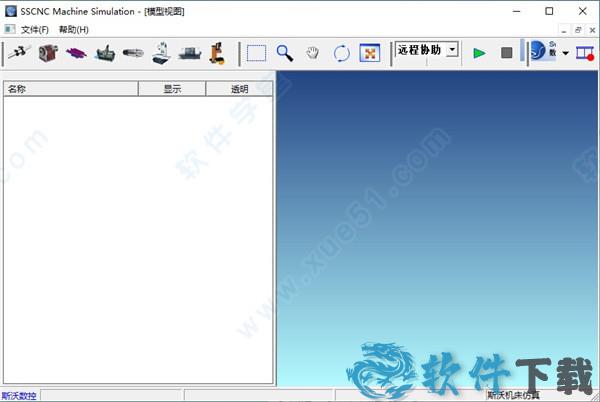Click the purple workpiece icon
Screen dimensions: 600x402
point(76,53)
